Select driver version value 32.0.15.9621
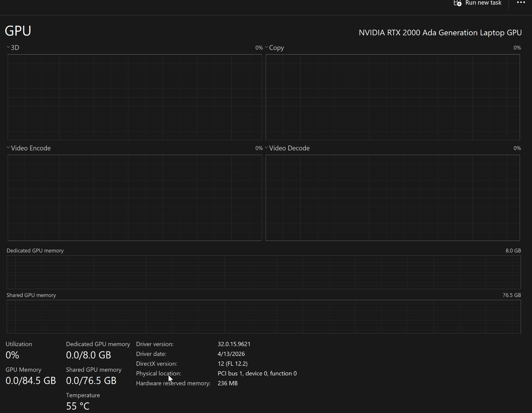The height and width of the screenshot is (413, 532). (x=234, y=344)
